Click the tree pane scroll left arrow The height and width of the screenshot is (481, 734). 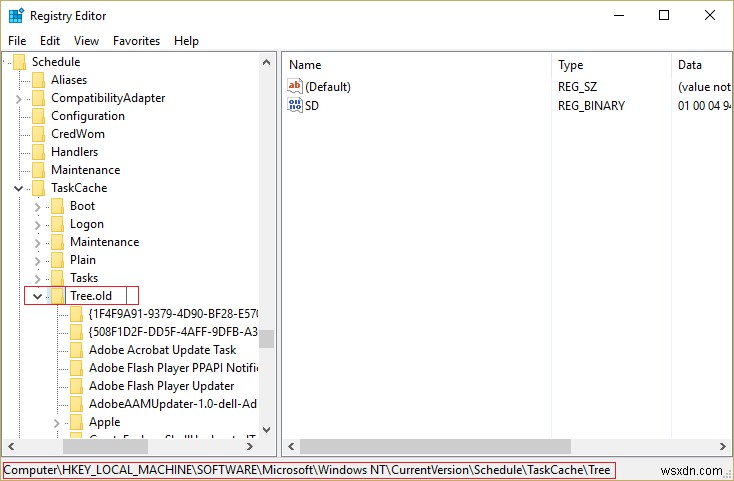[11, 446]
